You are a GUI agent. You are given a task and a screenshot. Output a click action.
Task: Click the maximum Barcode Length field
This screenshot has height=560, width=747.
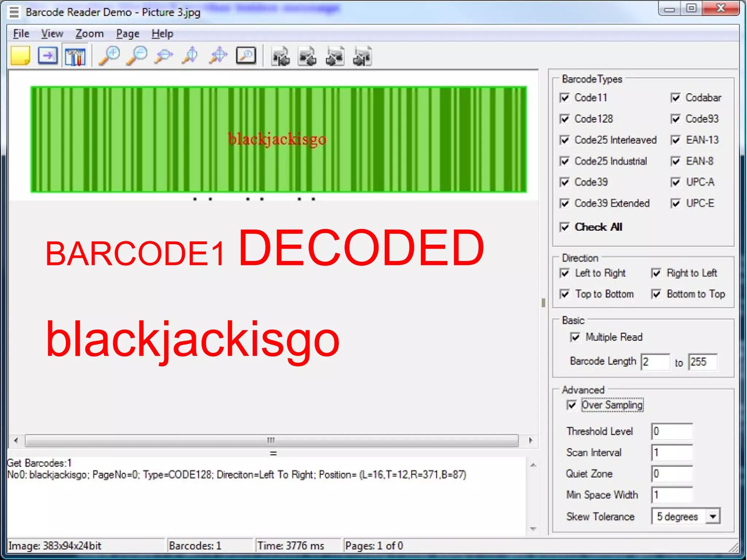703,362
